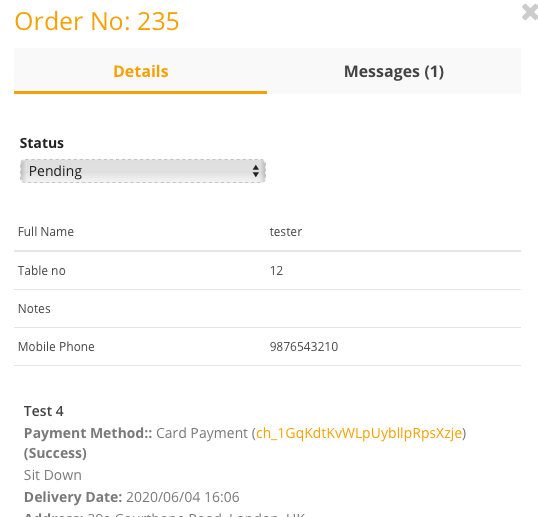Screen dimensions: 538x517
Task: Close the order dialog with X icon
Action: [x=530, y=12]
